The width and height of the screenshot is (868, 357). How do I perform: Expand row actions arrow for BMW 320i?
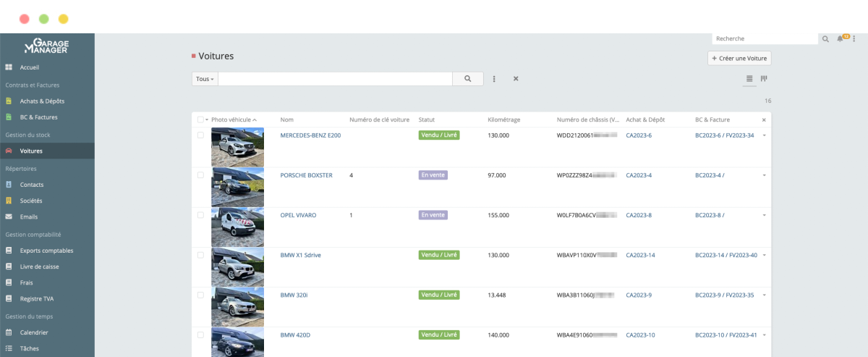pyautogui.click(x=764, y=295)
